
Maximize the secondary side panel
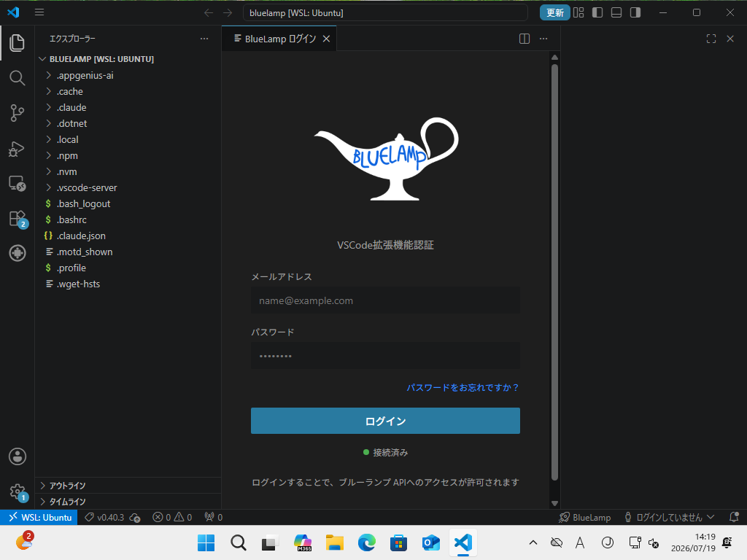pyautogui.click(x=711, y=39)
